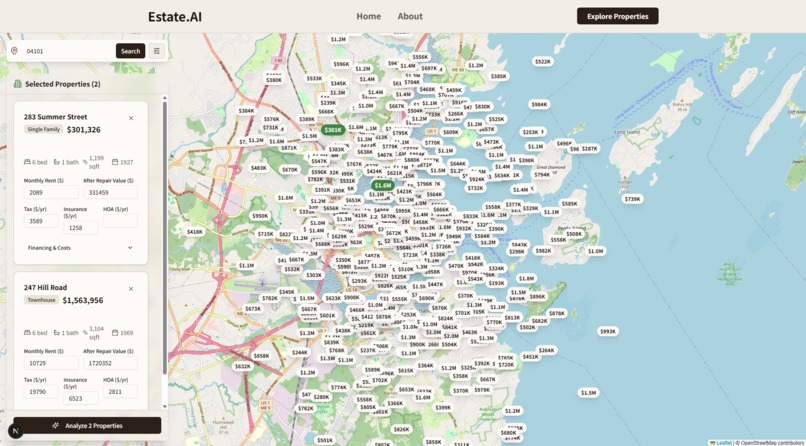Open the $253K map marker
This screenshot has height=446, width=806.
530,132
